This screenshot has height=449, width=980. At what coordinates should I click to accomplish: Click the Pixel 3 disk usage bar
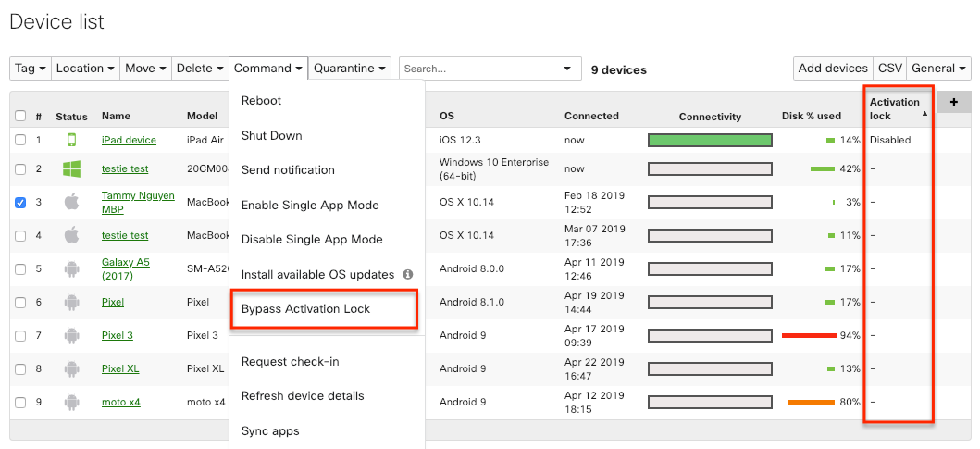click(809, 335)
